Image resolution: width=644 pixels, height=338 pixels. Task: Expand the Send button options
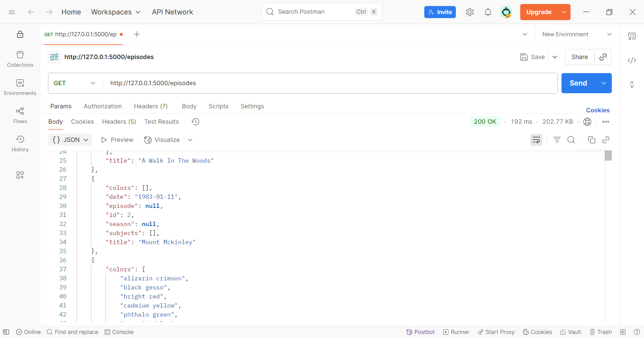(604, 83)
